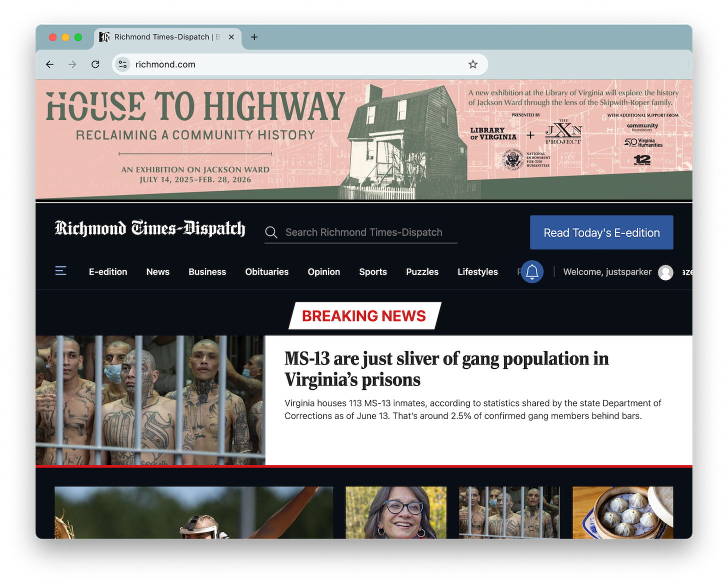Screen dimensions: 728x586
Task: Click the address bar showing richmond.com
Action: [300, 64]
